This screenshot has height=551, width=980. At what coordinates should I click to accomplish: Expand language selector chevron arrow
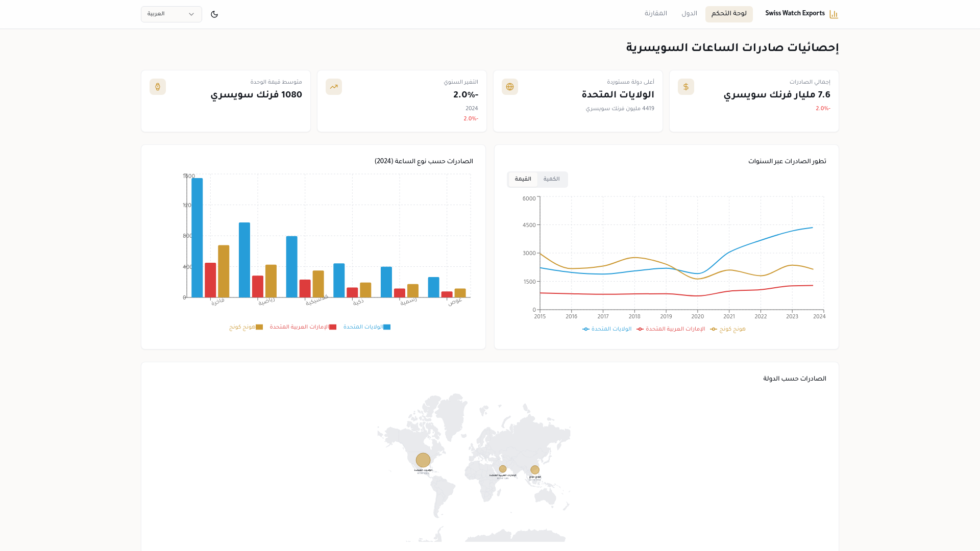(191, 14)
